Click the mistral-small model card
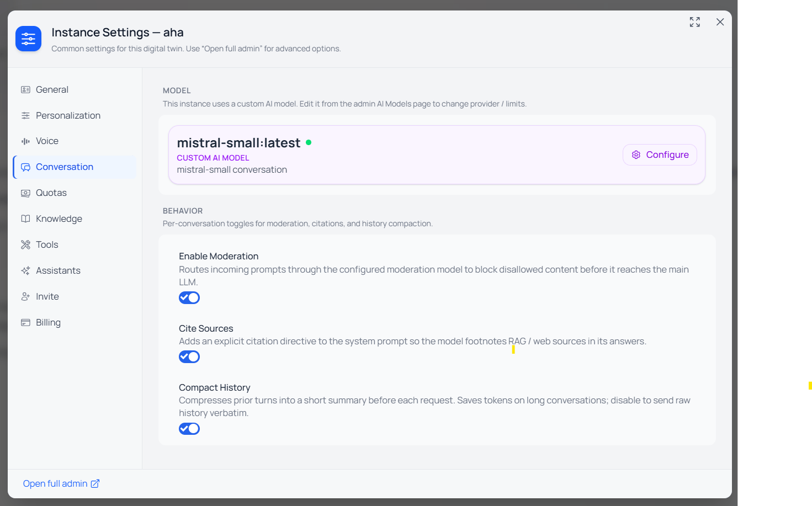Viewport: 812px width, 506px height. coord(437,155)
